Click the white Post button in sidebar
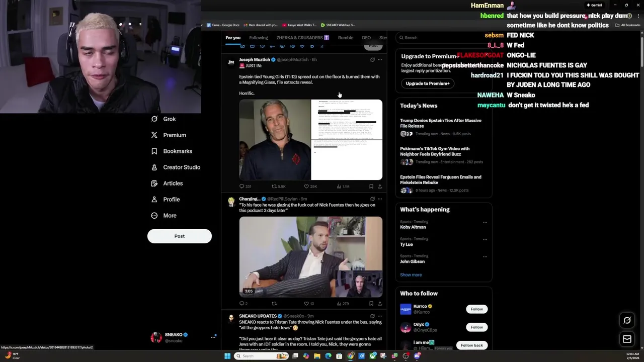 (180, 236)
